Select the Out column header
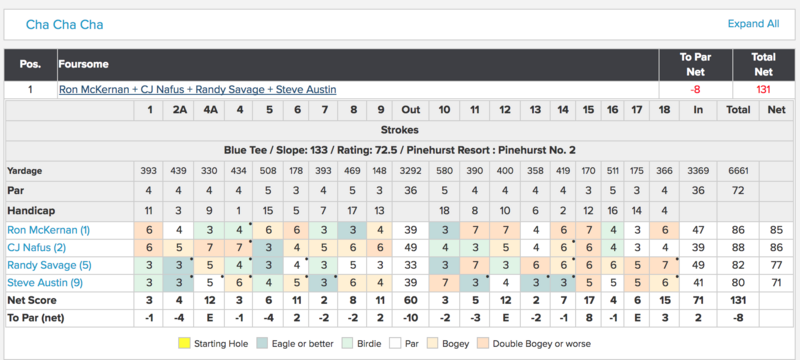Screen dimensions: 800x360 411,110
